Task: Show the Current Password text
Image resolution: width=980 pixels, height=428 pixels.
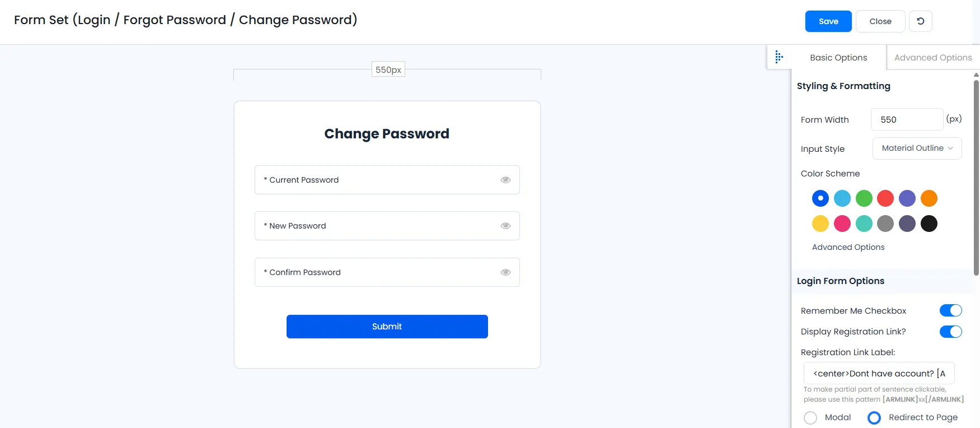Action: pyautogui.click(x=505, y=179)
